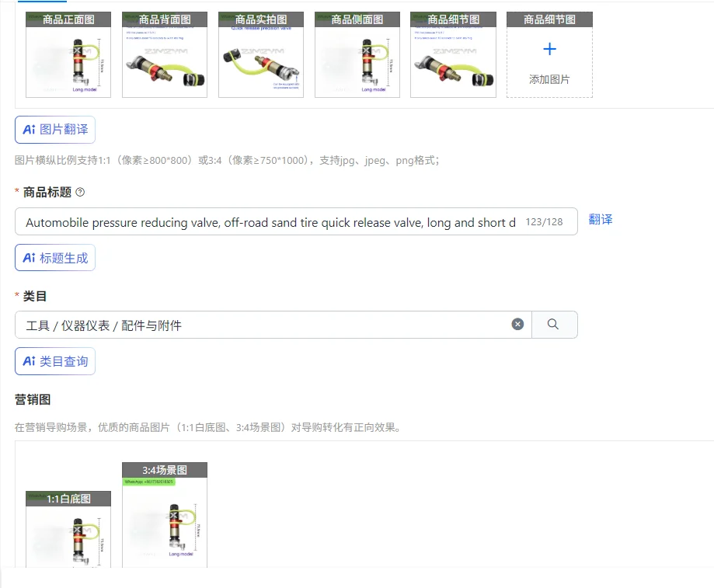Image resolution: width=714 pixels, height=588 pixels.
Task: Select the 商品背面图 thumbnail
Action: pyautogui.click(x=165, y=54)
